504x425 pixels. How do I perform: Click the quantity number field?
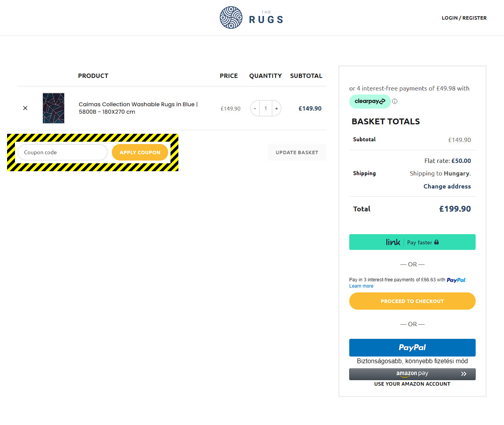266,109
